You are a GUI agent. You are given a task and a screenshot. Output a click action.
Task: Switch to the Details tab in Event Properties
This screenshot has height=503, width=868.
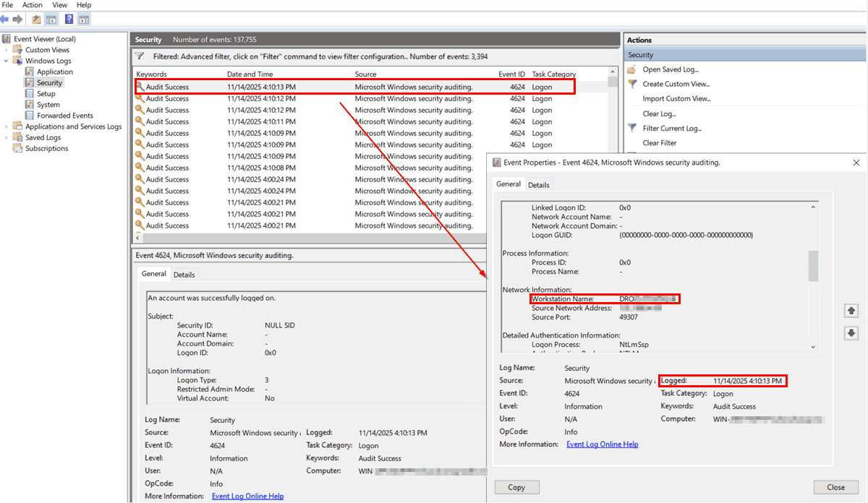tap(539, 184)
